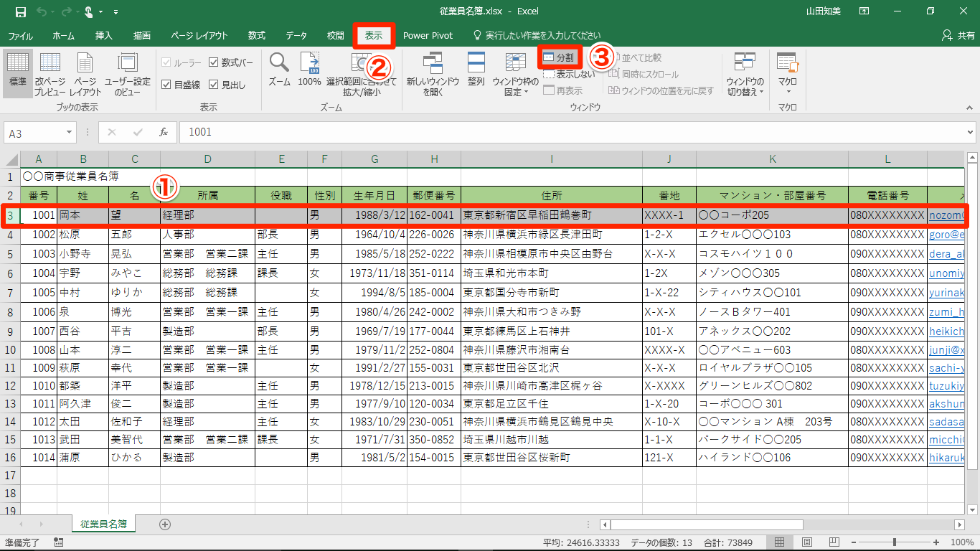Open ユーザー設定のビュー
This screenshot has height=551, width=980.
(128, 74)
